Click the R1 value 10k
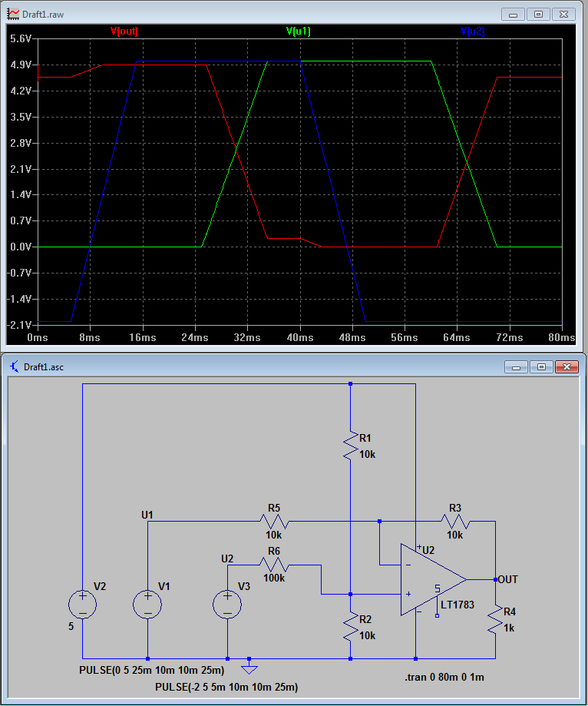 click(x=367, y=454)
